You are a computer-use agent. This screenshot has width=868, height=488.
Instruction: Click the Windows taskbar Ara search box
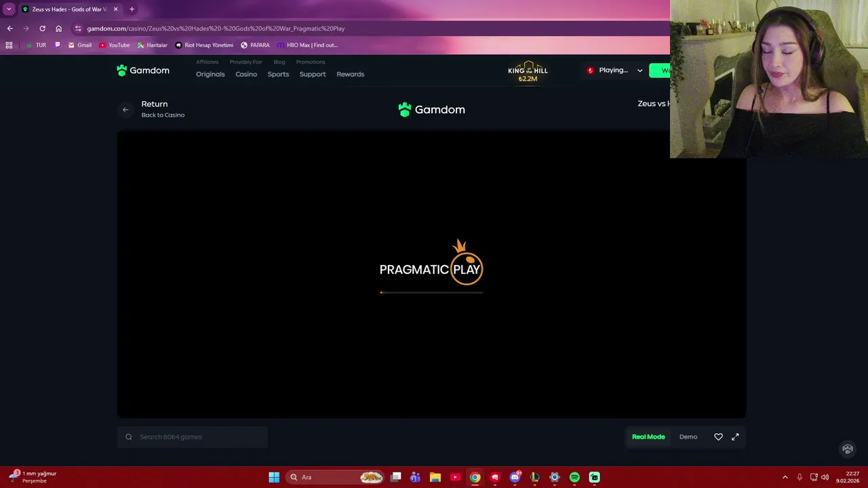pos(336,477)
